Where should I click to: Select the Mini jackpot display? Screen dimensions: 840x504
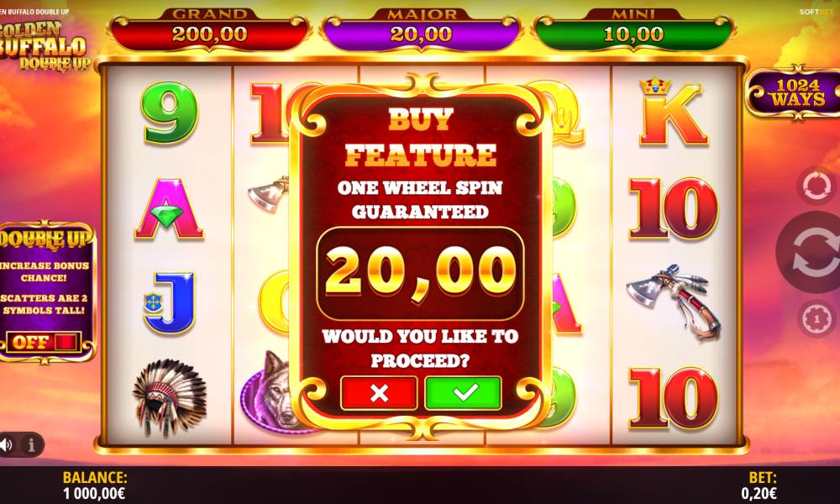[x=633, y=31]
